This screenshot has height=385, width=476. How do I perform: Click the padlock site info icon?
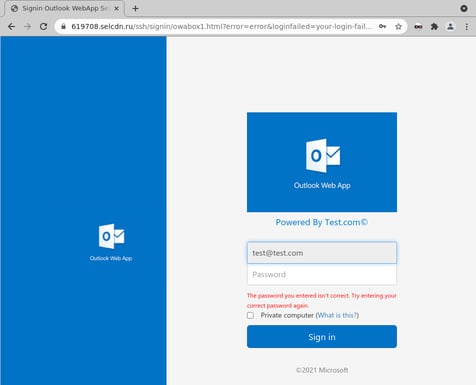(x=63, y=27)
